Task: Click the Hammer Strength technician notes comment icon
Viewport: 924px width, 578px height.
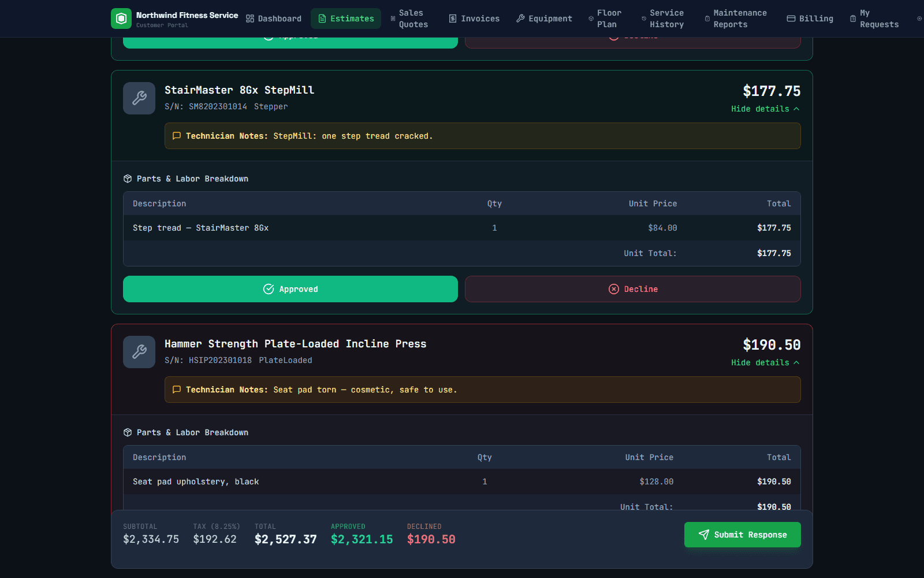Action: [x=177, y=390]
